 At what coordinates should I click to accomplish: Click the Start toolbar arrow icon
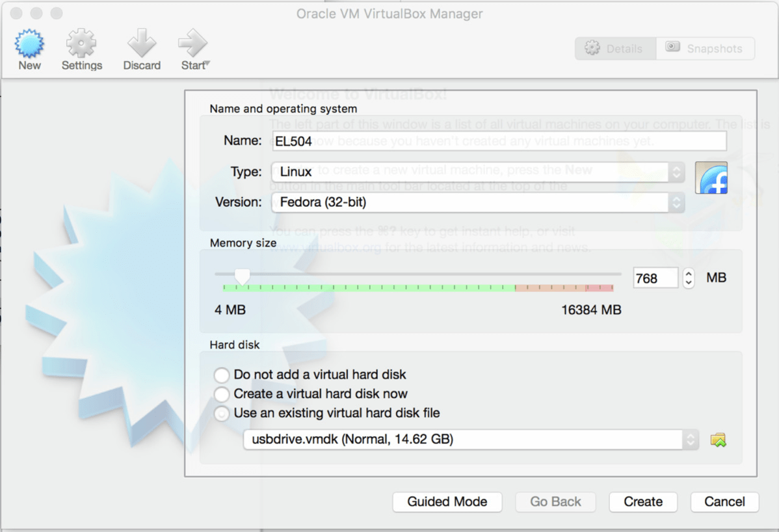(192, 43)
